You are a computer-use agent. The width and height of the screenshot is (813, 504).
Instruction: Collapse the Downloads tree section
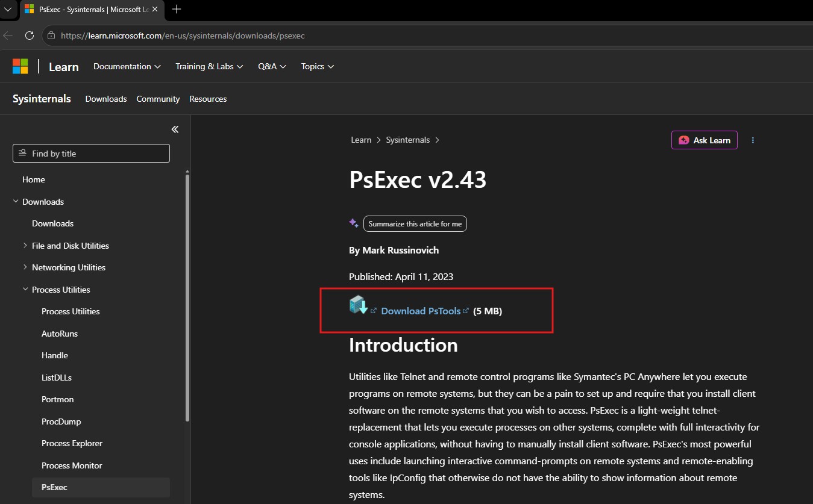point(16,202)
